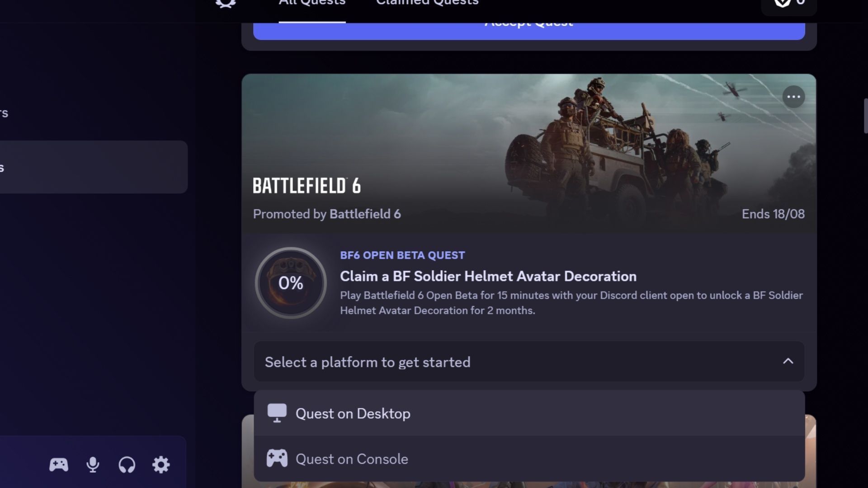Click the Accept Quest button
This screenshot has height=488, width=868.
coord(529,31)
